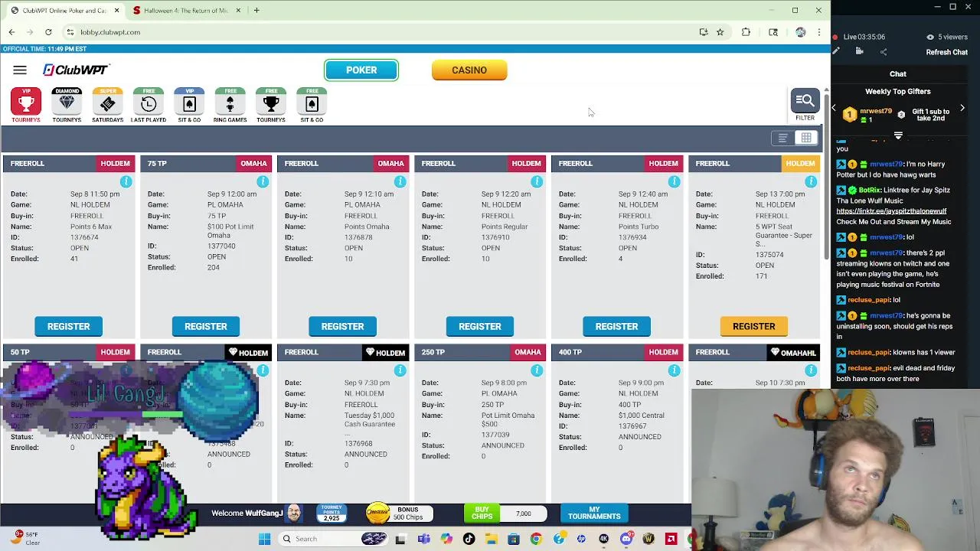Select the VIP Sit & Go category

pyautogui.click(x=189, y=106)
